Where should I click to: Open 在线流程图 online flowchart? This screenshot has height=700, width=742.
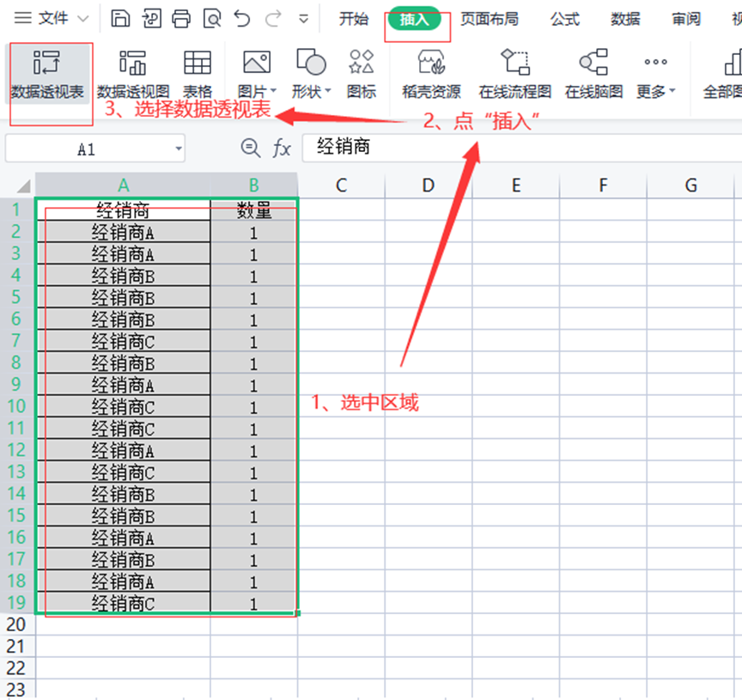click(515, 75)
